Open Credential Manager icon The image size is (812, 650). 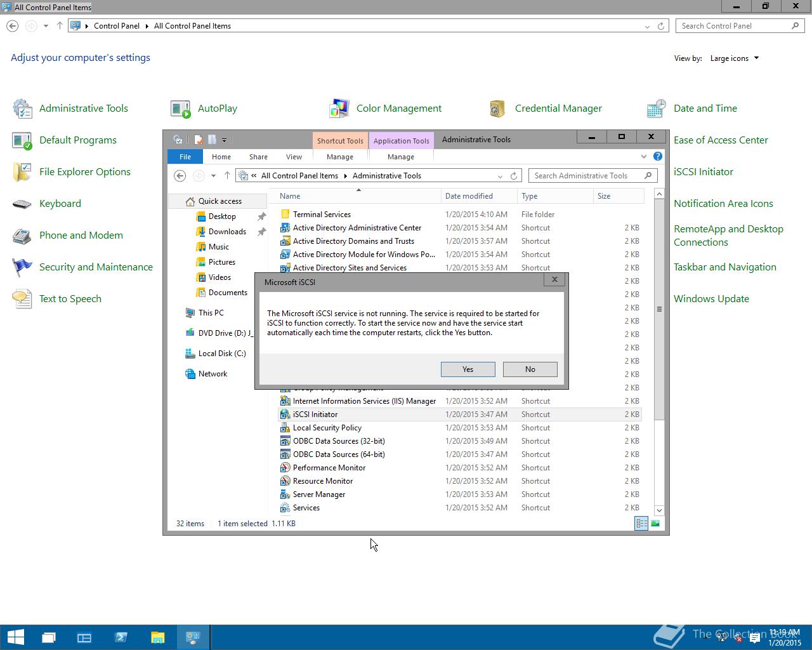tap(498, 109)
